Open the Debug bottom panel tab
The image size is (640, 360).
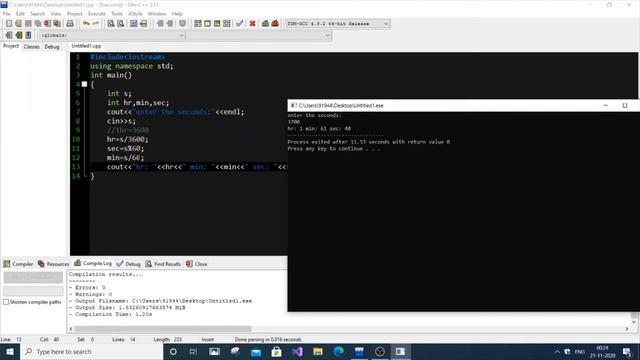click(129, 264)
